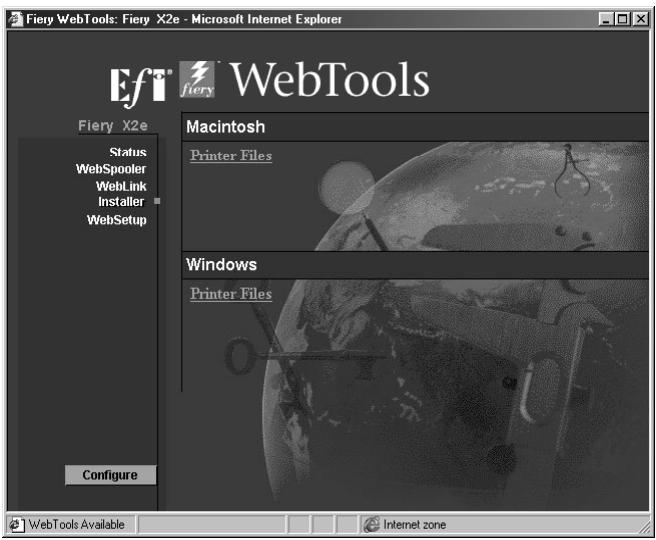Open Macintosh Printer Files link

[x=231, y=156]
